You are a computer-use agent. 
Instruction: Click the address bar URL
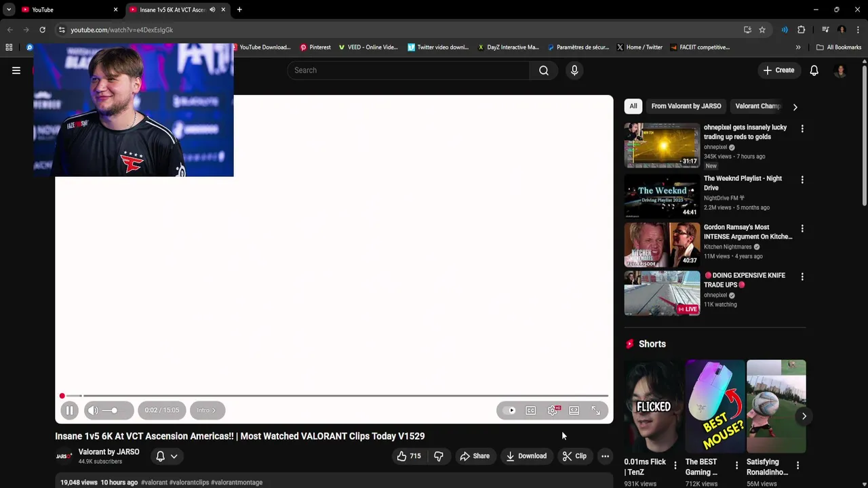[x=122, y=30]
